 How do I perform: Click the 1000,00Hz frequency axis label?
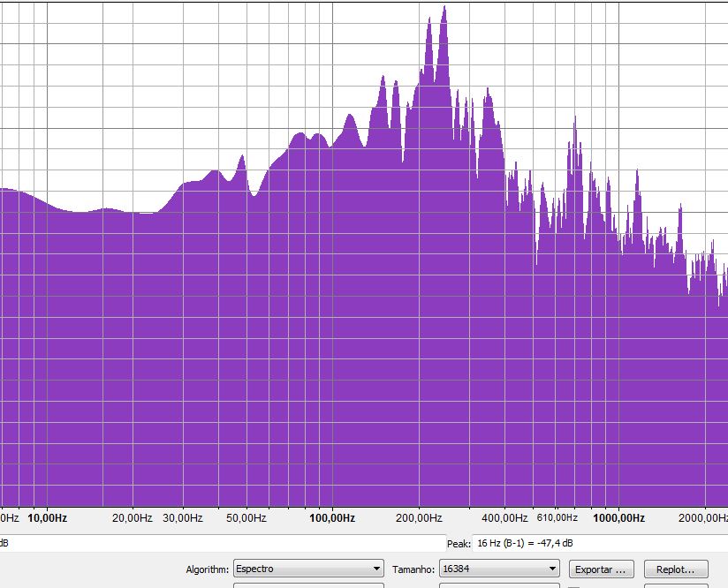(x=619, y=518)
